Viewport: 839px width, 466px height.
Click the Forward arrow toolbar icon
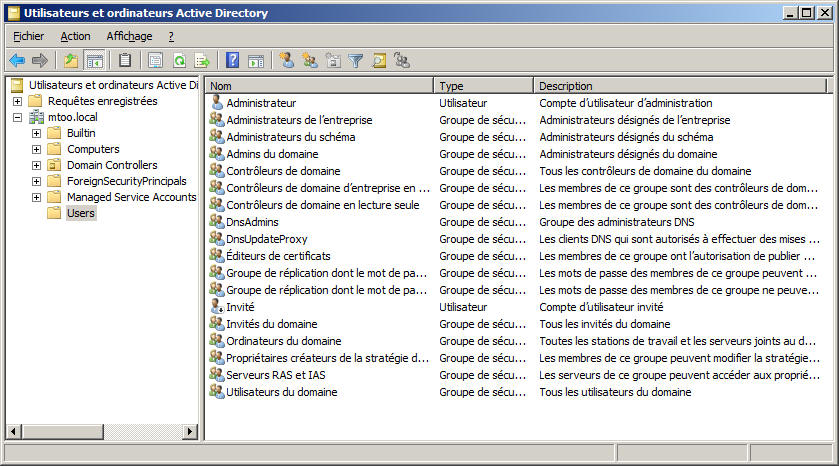40,61
